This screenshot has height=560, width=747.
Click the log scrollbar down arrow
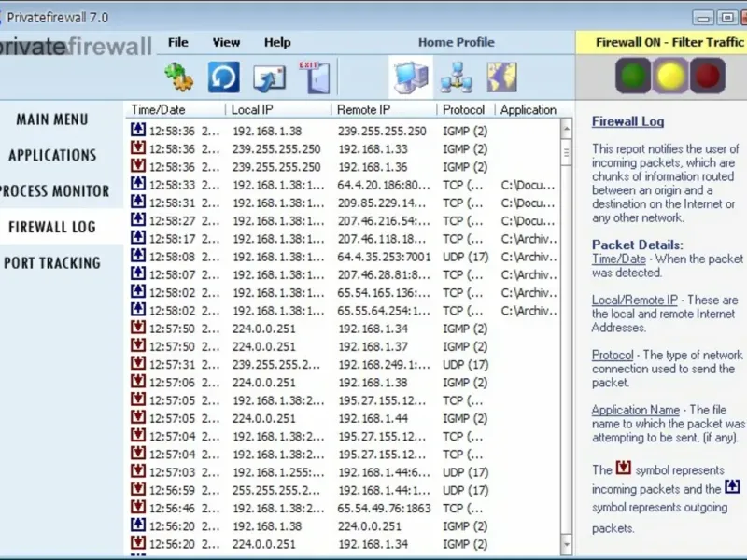pos(566,543)
